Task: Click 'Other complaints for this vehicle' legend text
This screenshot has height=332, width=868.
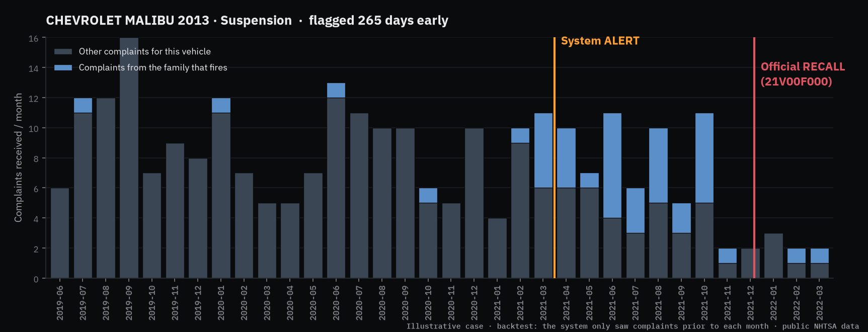Action: click(x=145, y=51)
